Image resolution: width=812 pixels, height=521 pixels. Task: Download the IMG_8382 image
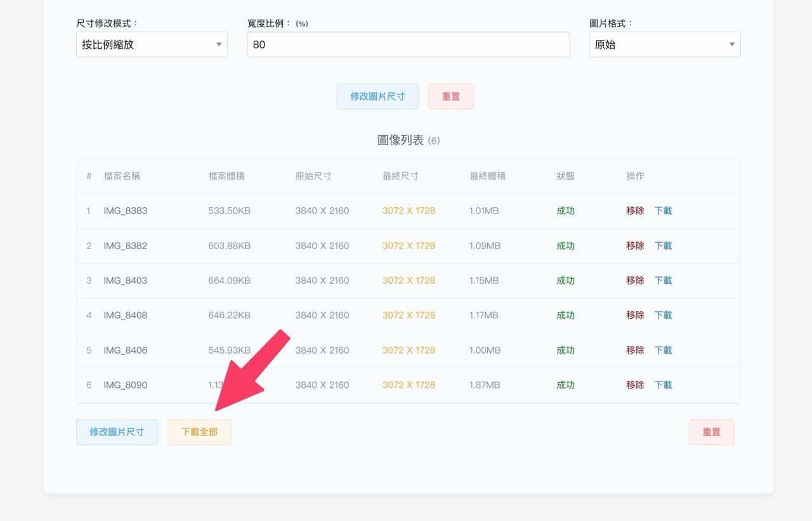[x=663, y=246]
